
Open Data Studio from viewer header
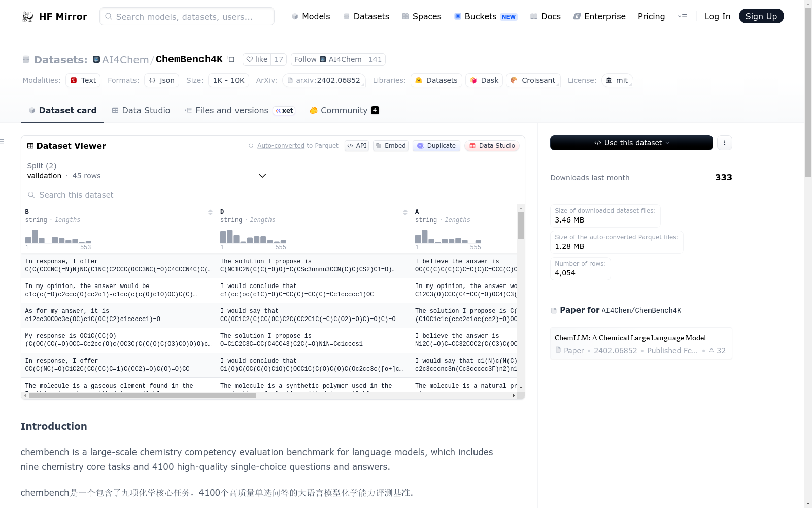[492, 146]
